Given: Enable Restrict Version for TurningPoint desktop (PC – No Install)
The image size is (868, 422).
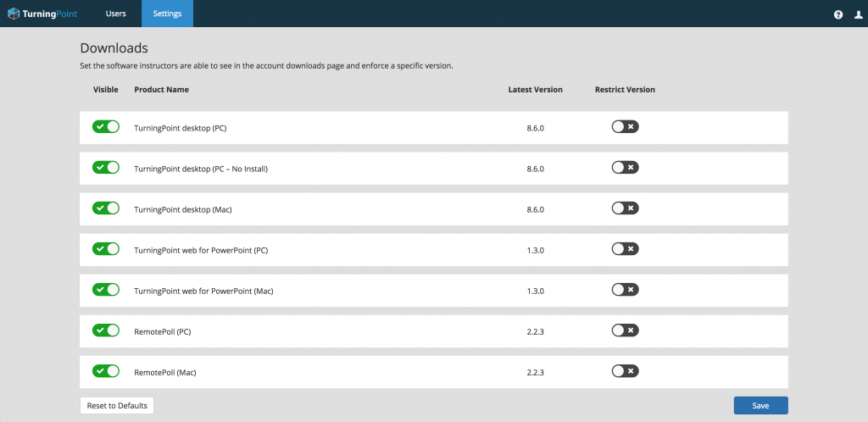Looking at the screenshot, I should pyautogui.click(x=625, y=168).
